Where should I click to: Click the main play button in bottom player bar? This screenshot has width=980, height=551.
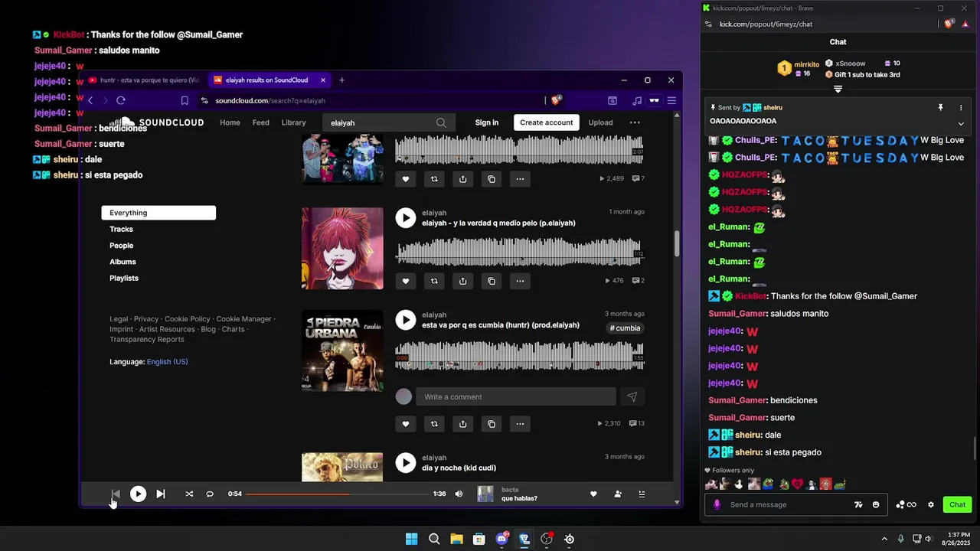pyautogui.click(x=138, y=494)
